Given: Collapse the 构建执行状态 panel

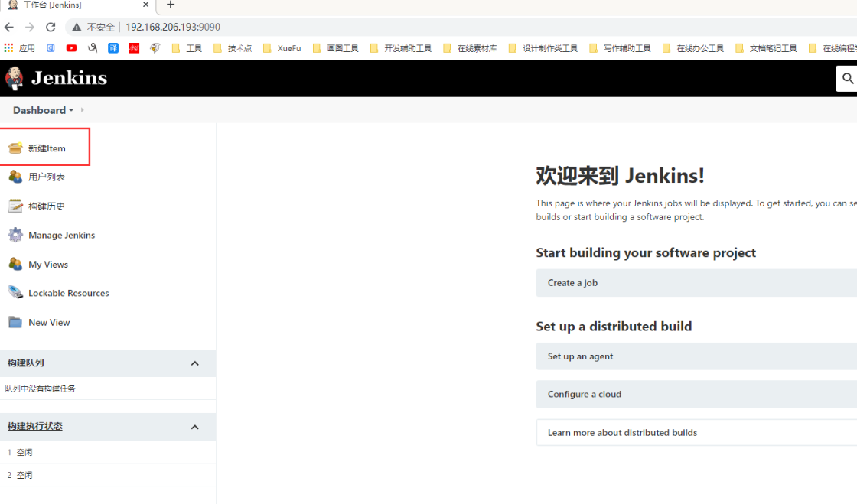Looking at the screenshot, I should click(x=194, y=427).
